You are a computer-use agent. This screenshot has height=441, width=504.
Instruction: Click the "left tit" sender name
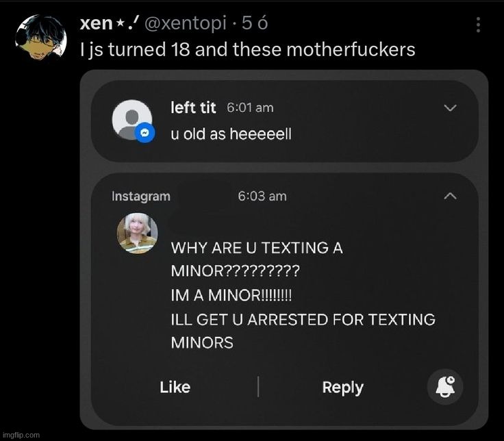[x=193, y=108]
